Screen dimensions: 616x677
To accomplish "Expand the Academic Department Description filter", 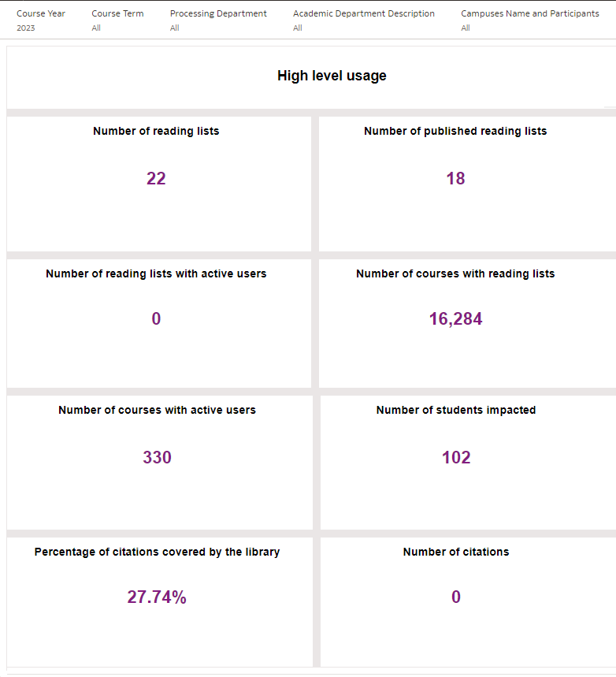I will [364, 13].
